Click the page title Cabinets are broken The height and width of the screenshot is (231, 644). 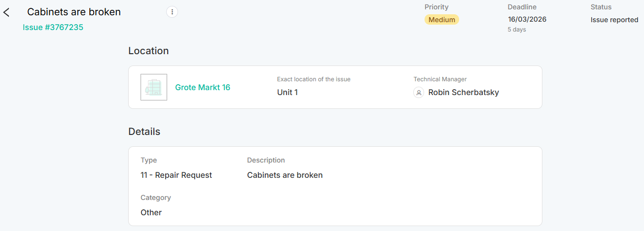click(74, 12)
